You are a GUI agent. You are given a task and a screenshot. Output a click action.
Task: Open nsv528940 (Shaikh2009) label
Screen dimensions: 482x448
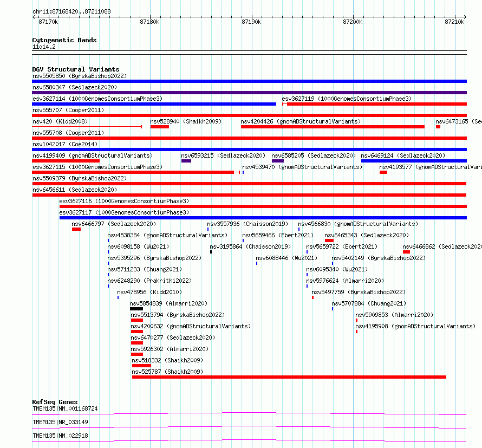click(x=186, y=121)
